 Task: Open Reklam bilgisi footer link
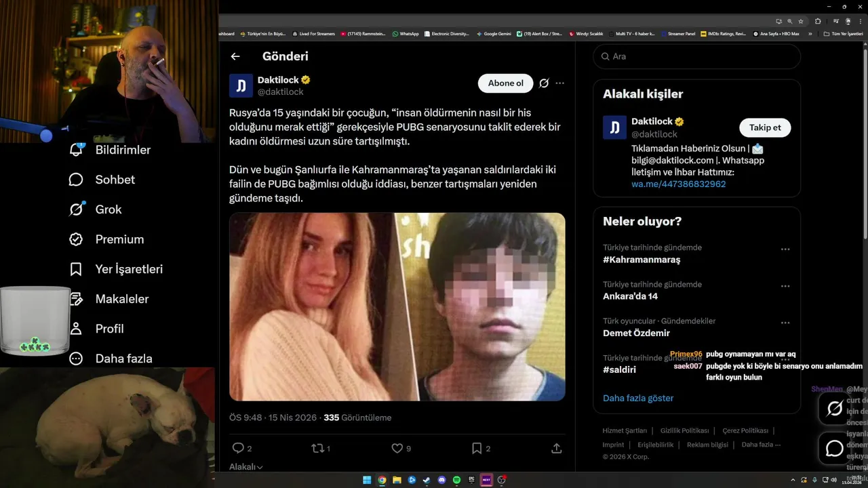[707, 445]
